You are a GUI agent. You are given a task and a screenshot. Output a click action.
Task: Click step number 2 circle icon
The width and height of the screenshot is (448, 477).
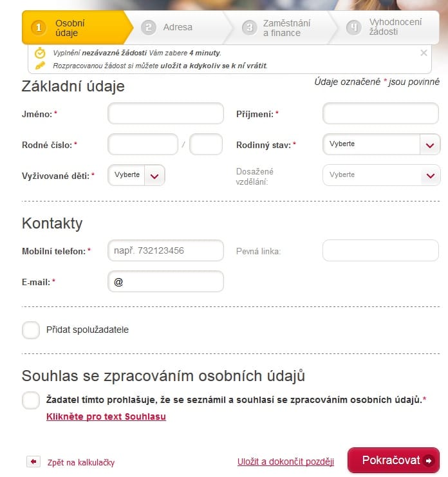pos(149,28)
